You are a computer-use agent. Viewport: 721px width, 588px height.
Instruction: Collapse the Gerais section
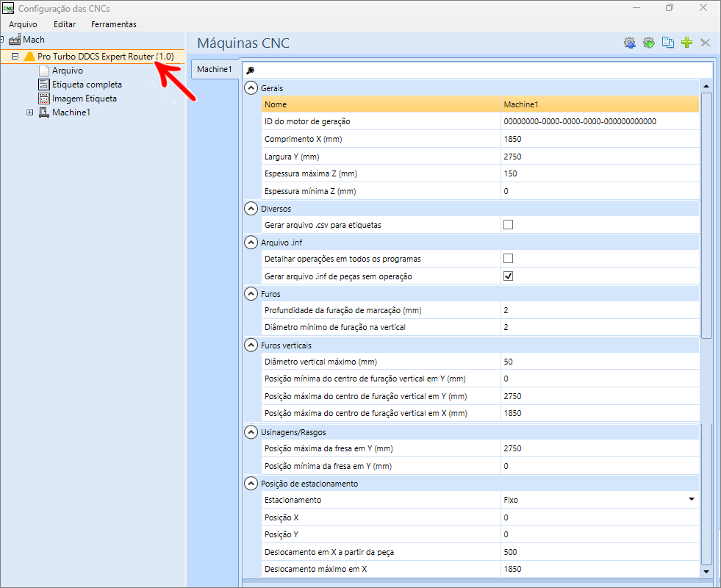251,88
